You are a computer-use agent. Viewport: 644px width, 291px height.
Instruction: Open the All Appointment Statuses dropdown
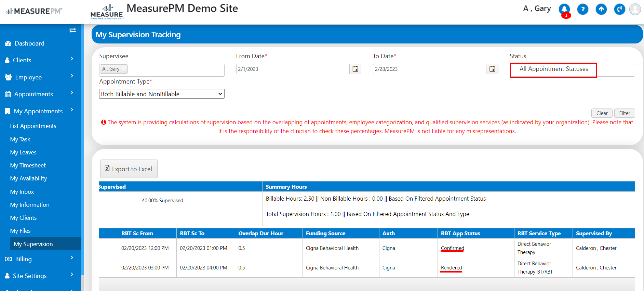(572, 70)
